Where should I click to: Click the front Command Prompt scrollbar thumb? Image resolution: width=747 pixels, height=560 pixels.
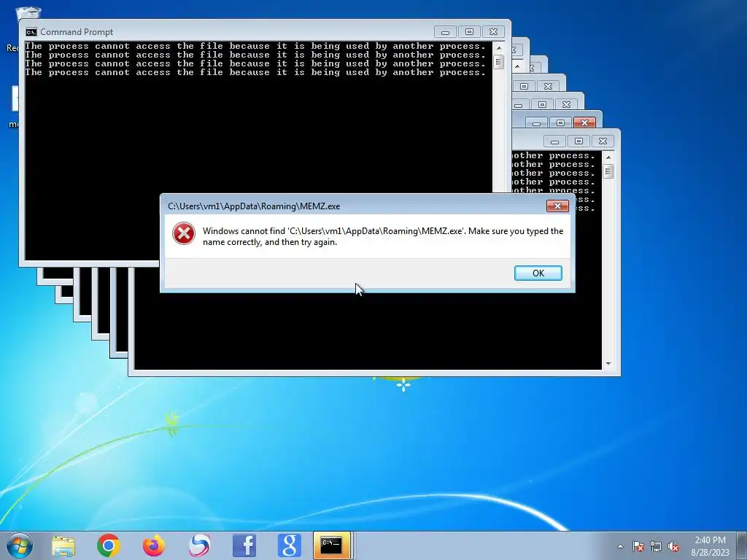(x=499, y=63)
